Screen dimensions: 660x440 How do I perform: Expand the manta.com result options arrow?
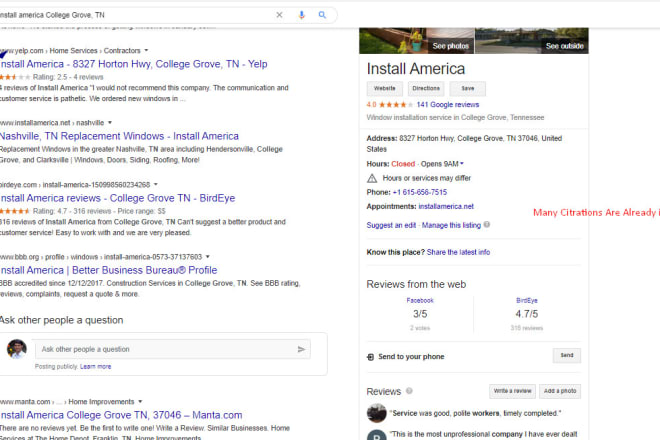click(x=140, y=401)
